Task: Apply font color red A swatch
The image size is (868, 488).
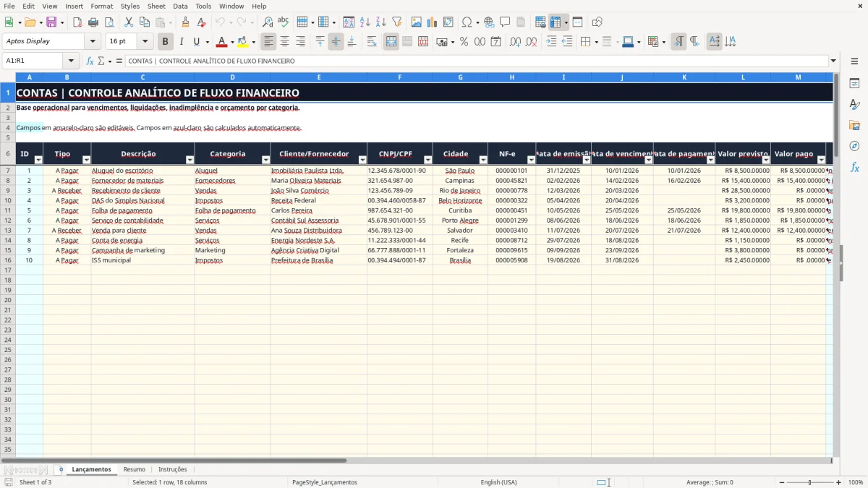Action: [x=222, y=42]
